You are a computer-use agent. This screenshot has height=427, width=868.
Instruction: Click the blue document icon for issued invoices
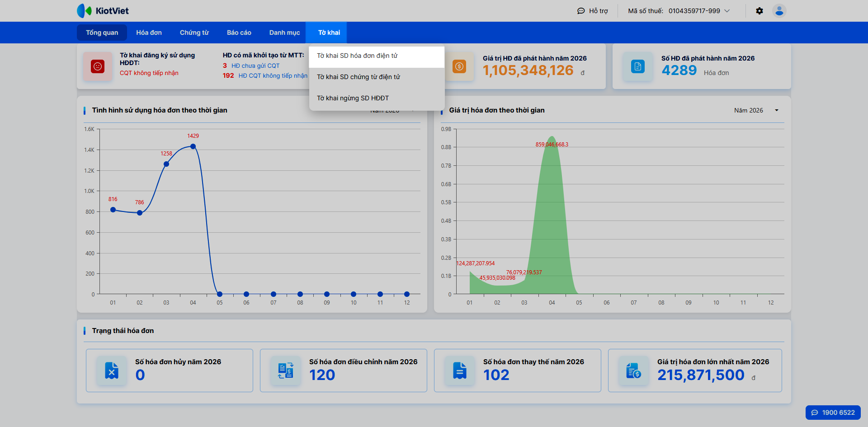point(637,66)
